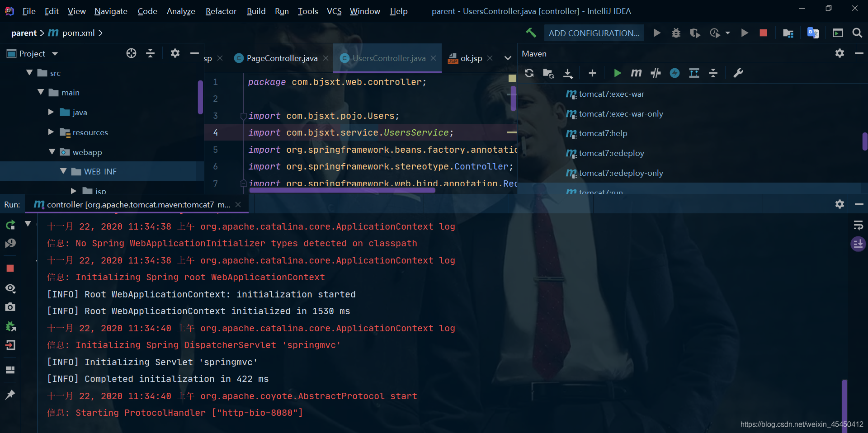Toggle soft-wrap in Run console

tap(858, 225)
